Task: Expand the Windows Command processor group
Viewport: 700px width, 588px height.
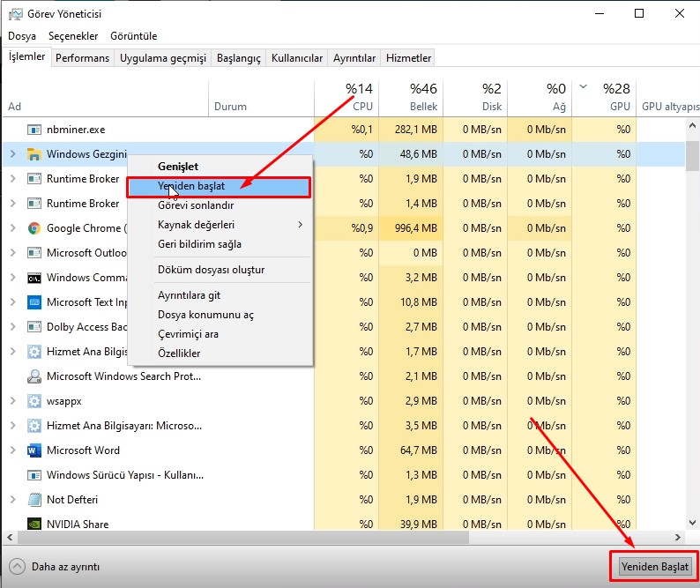Action: tap(12, 278)
